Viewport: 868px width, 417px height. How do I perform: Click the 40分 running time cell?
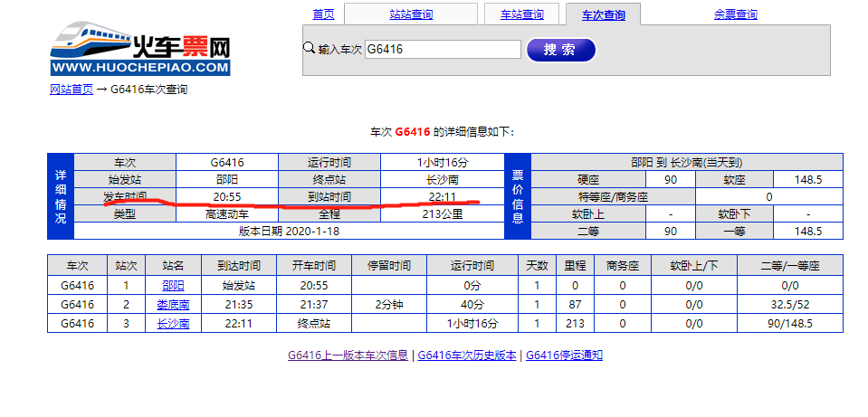click(472, 305)
